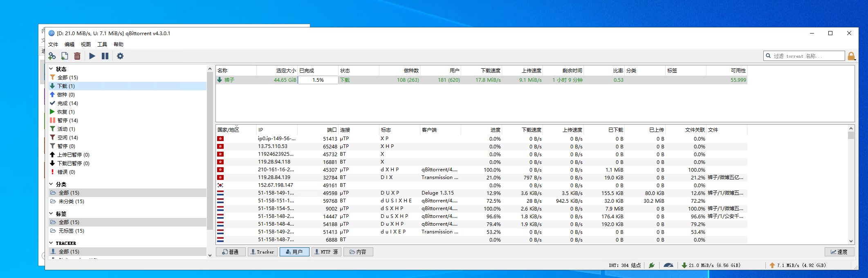Click the torrent name filter field
868x278 pixels.
click(x=804, y=56)
